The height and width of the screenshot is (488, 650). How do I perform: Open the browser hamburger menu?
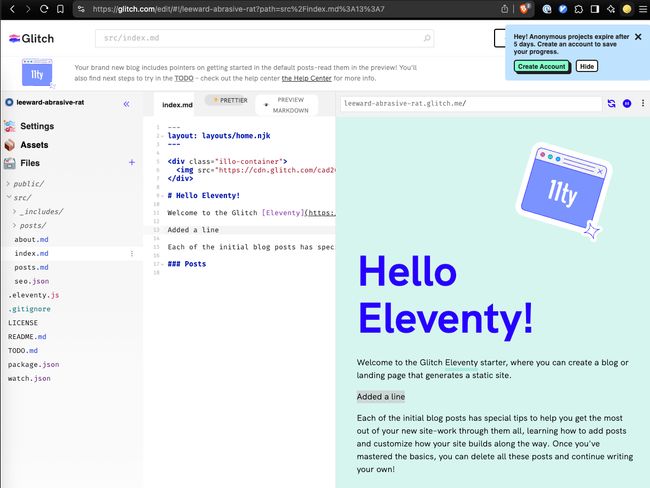(x=643, y=9)
